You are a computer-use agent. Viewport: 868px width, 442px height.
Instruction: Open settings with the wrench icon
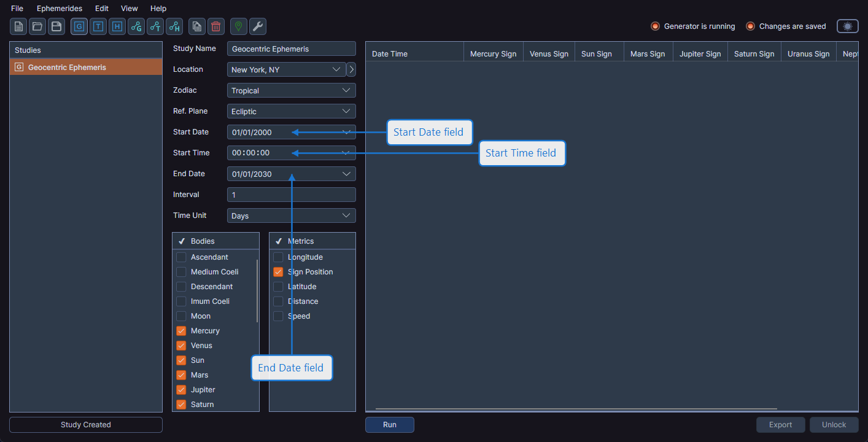(x=257, y=26)
